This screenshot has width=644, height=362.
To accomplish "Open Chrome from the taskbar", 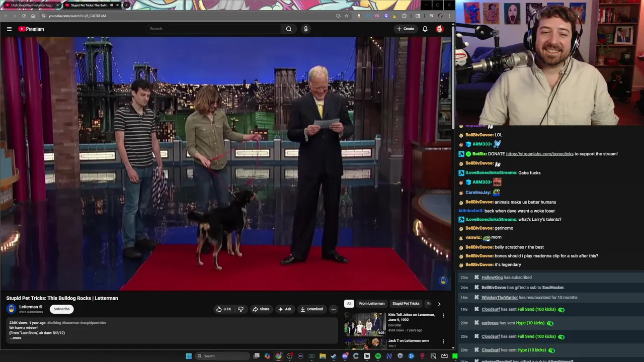I will click(279, 356).
